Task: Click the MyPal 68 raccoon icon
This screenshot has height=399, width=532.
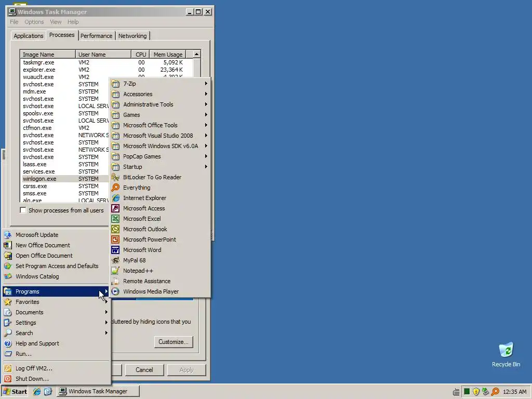Action: click(x=116, y=261)
